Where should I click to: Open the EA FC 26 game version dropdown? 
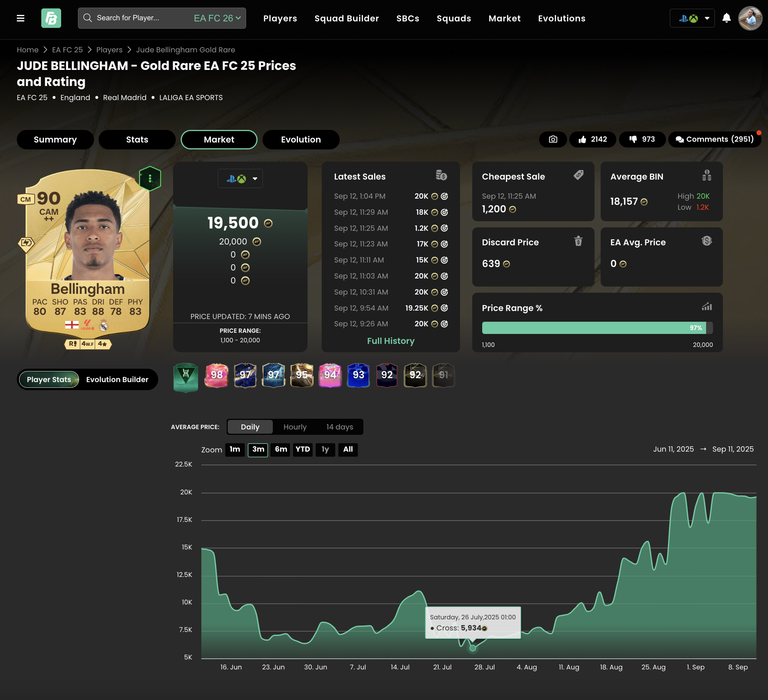pos(217,18)
